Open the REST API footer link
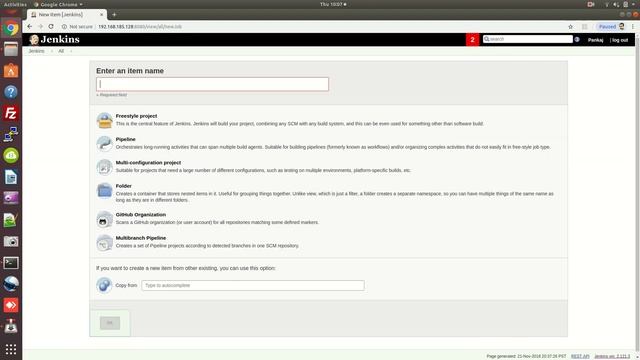The image size is (640, 360). coord(580,356)
